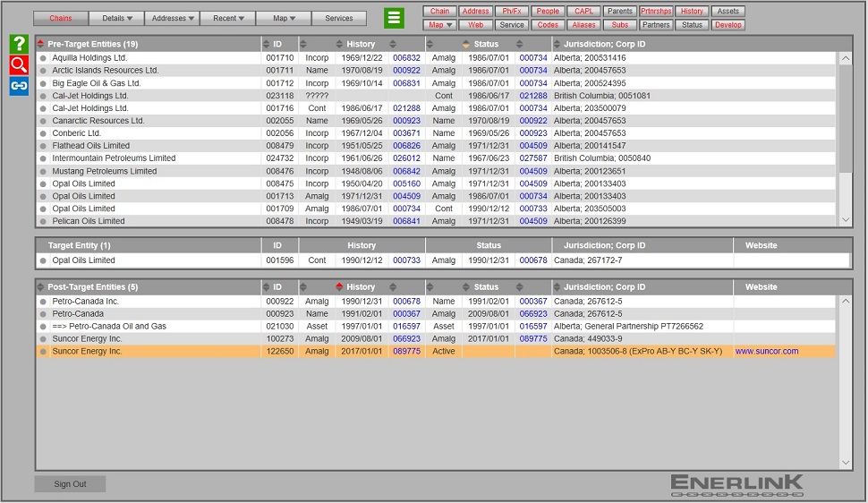
Task: Sort Post-Target list by Jurisdiction arrow
Action: (557, 287)
